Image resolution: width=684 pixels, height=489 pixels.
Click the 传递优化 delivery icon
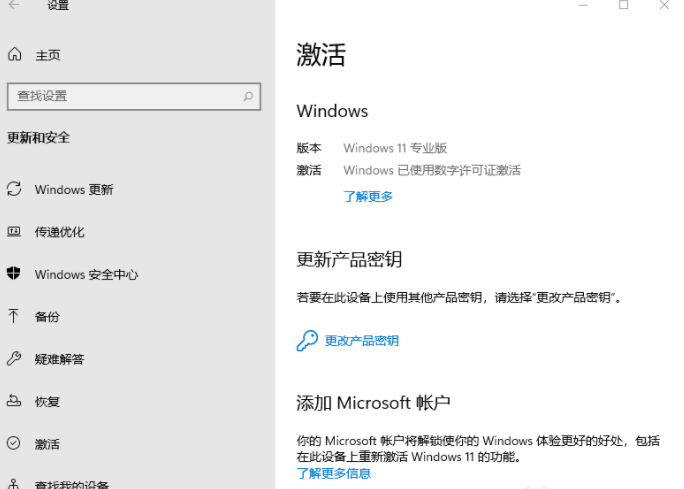[14, 231]
